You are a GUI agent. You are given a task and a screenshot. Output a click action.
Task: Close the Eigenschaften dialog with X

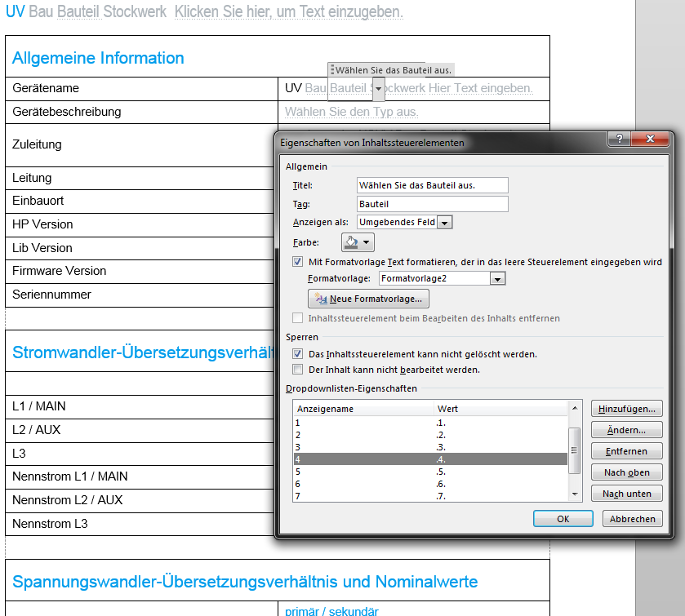(650, 139)
